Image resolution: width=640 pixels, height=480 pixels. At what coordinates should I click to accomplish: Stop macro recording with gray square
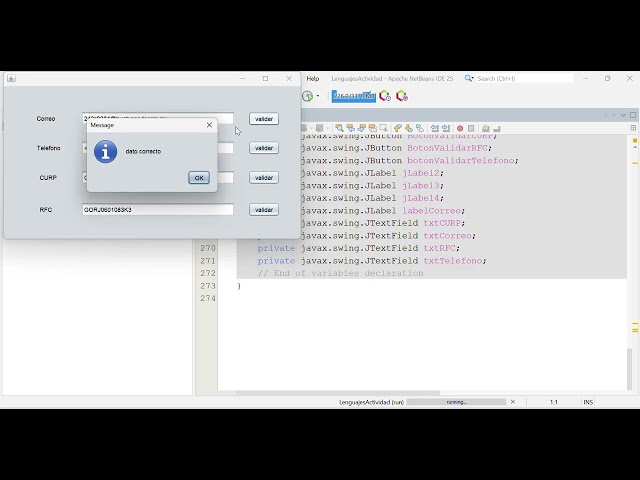(471, 128)
